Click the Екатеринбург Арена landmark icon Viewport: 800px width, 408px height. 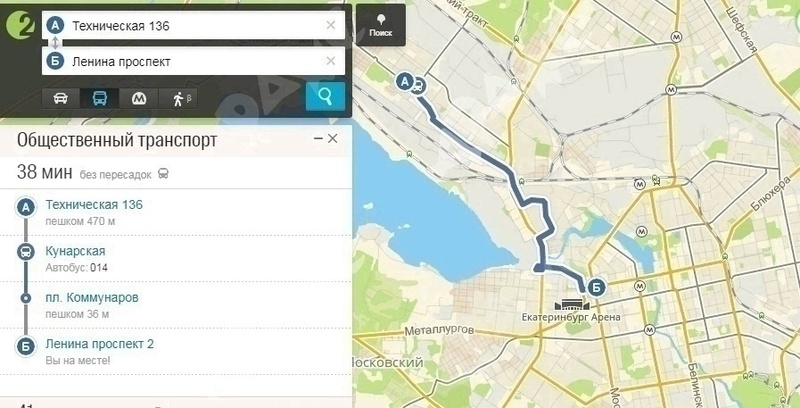pyautogui.click(x=571, y=304)
